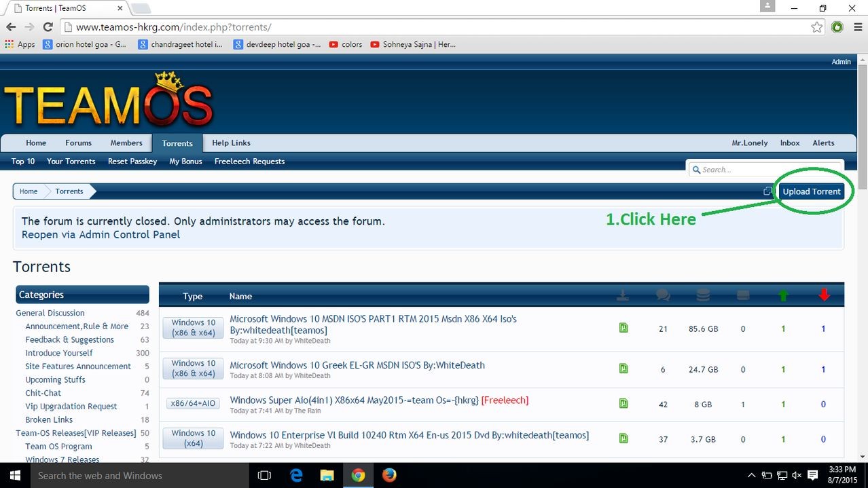Open Task View on the taskbar

[x=264, y=476]
